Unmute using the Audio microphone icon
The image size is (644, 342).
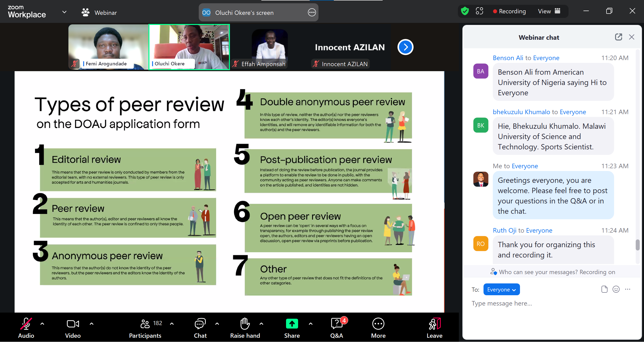[26, 324]
